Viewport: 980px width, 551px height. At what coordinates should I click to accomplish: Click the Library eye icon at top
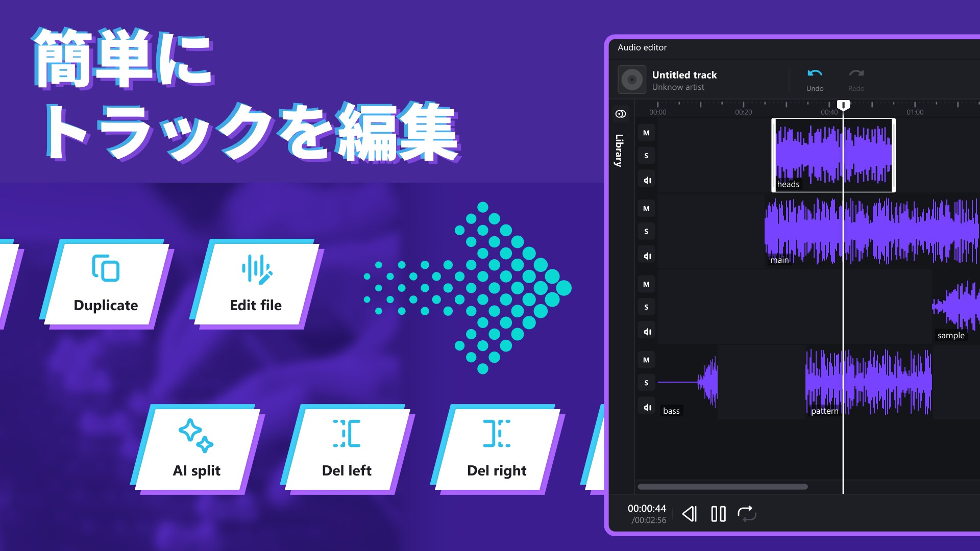pos(621,114)
